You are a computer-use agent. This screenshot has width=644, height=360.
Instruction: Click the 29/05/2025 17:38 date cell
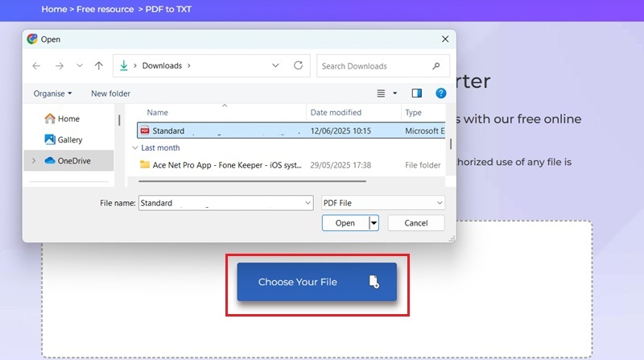[341, 165]
